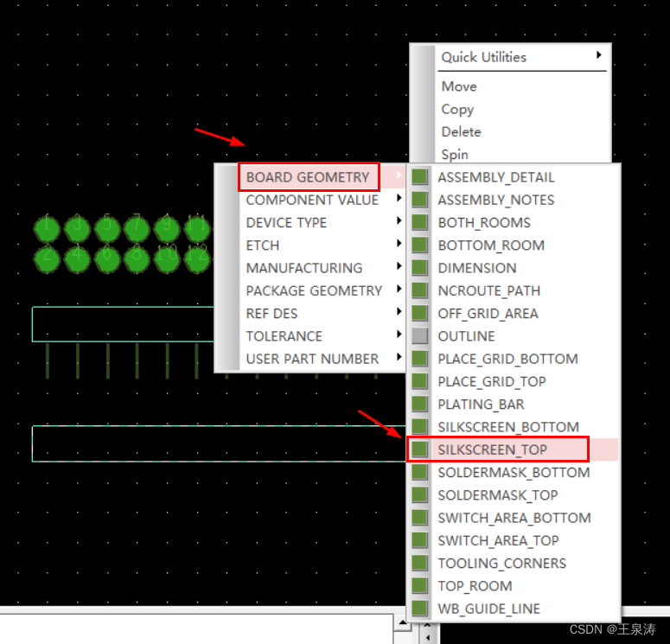Viewport: 670px width, 644px height.
Task: Click the scroll up arrow at the bottom panel
Action: point(401,622)
